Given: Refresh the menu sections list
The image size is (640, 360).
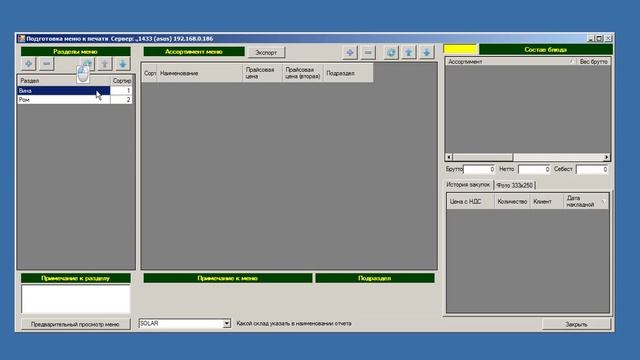Looking at the screenshot, I should (x=87, y=64).
